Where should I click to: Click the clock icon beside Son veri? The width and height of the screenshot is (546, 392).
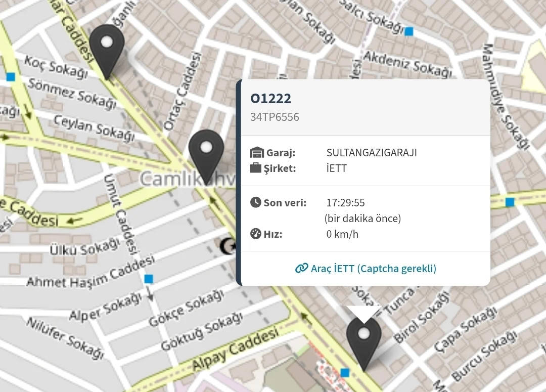pyautogui.click(x=256, y=203)
